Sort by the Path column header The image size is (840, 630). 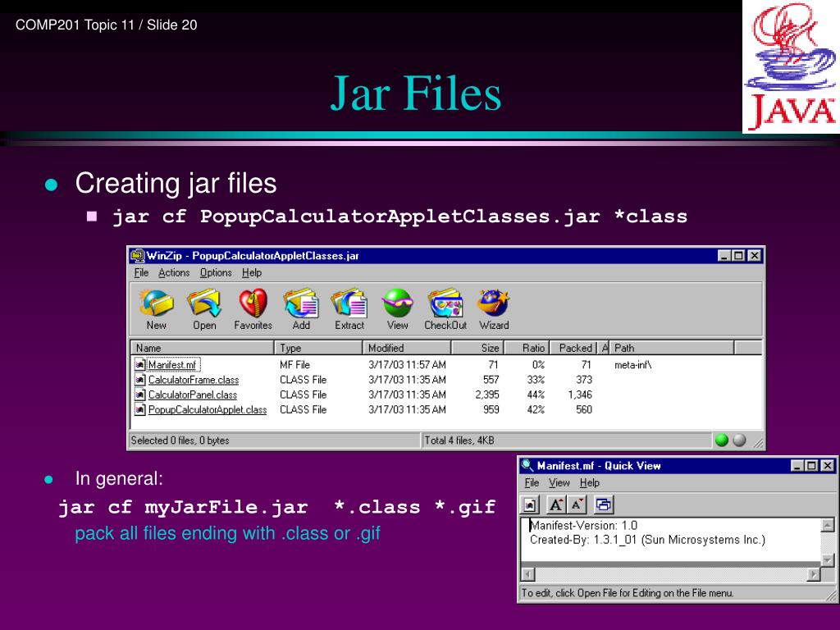[x=673, y=348]
